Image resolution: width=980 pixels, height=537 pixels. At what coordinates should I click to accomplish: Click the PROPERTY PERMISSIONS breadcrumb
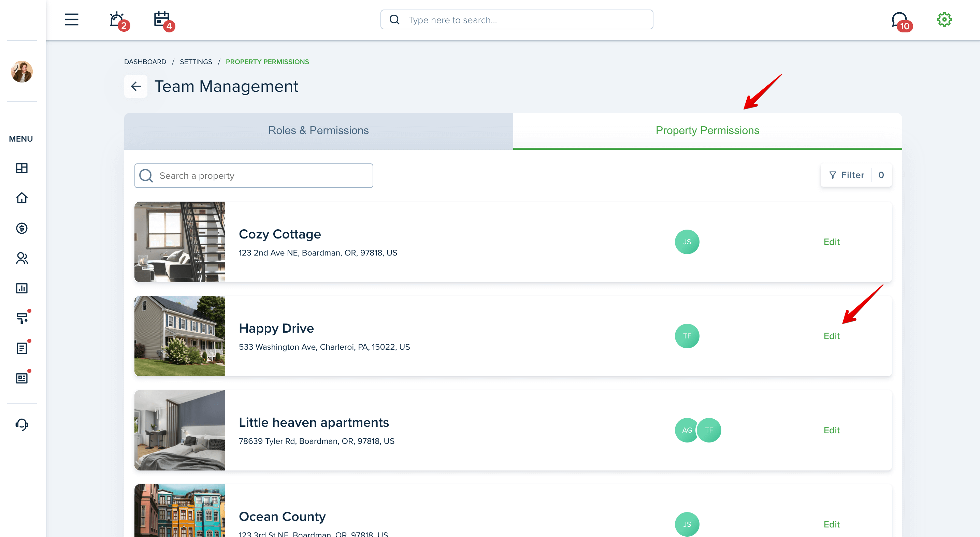[x=267, y=62]
